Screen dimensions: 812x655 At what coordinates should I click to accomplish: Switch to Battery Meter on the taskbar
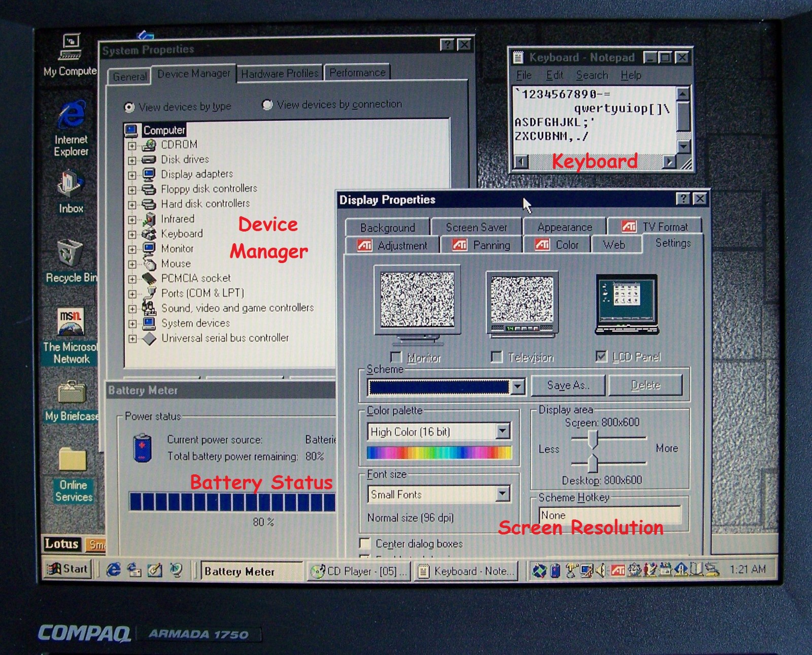252,571
